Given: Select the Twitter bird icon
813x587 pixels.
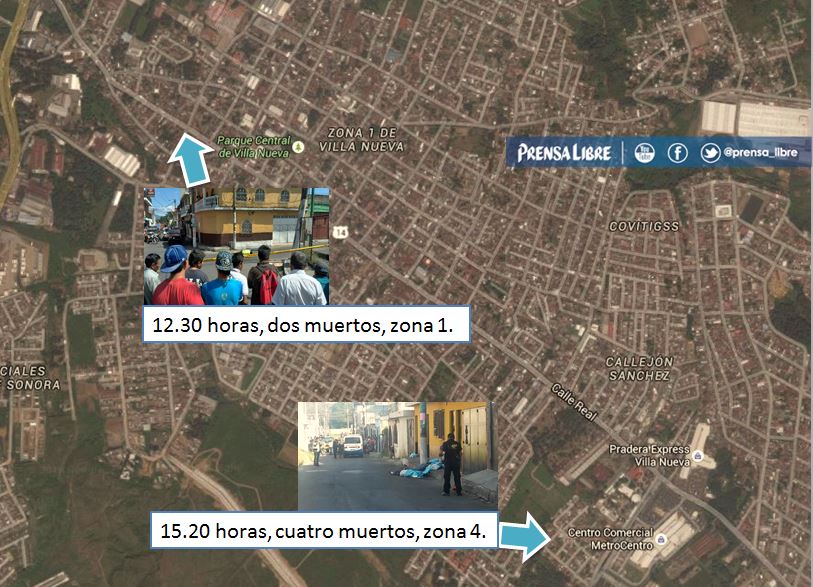Looking at the screenshot, I should coord(711,152).
